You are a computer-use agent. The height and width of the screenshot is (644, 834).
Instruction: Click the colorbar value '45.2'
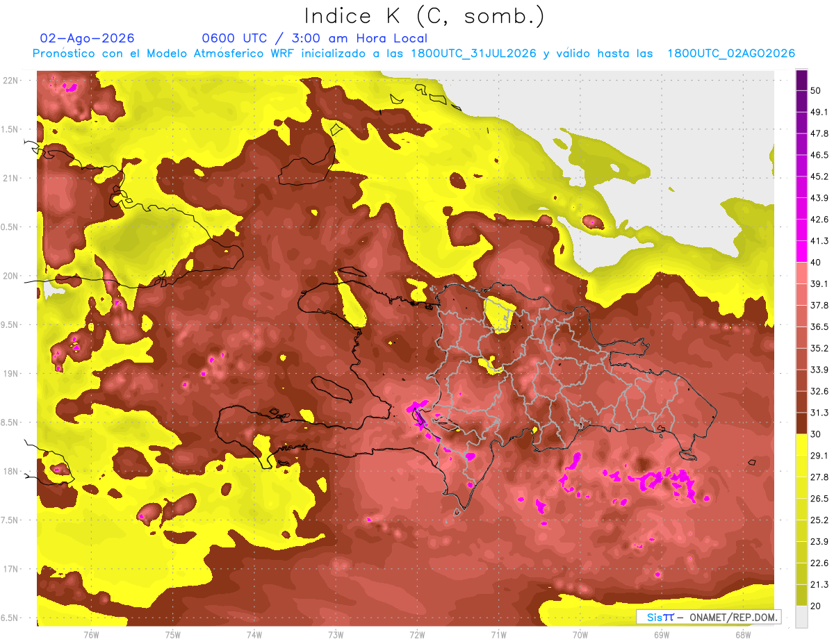(x=819, y=176)
